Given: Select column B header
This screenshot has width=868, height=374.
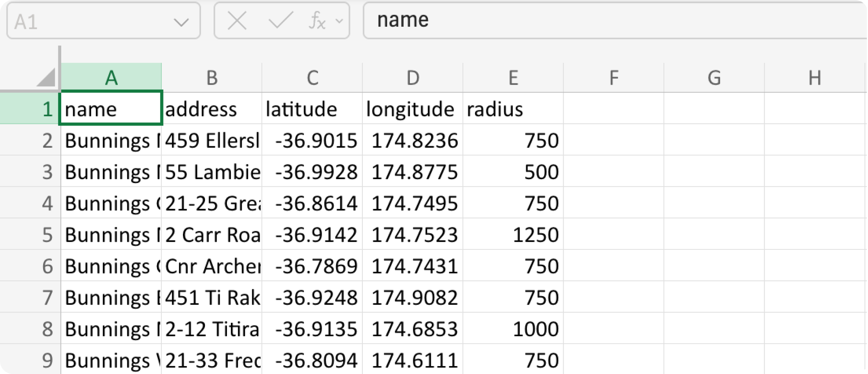Looking at the screenshot, I should (x=212, y=77).
